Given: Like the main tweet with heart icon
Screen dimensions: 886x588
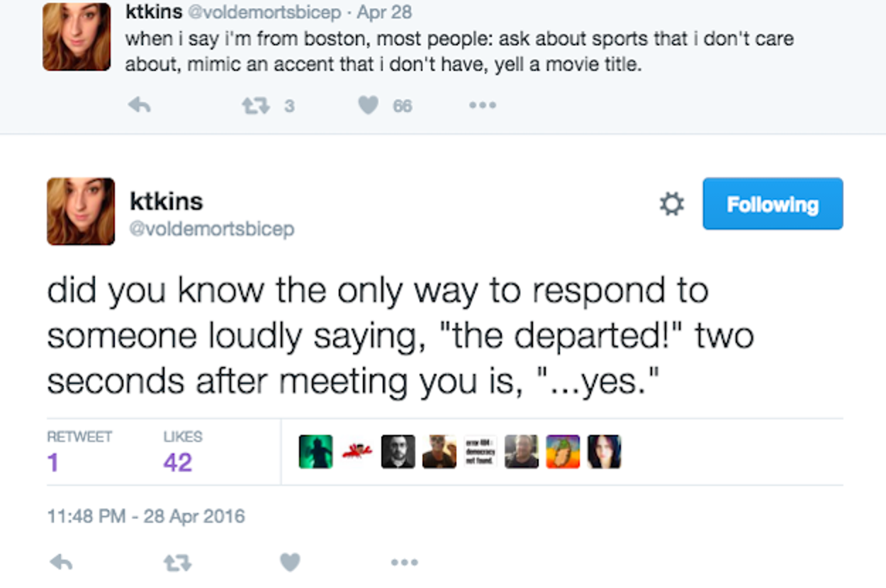Looking at the screenshot, I should [x=290, y=562].
